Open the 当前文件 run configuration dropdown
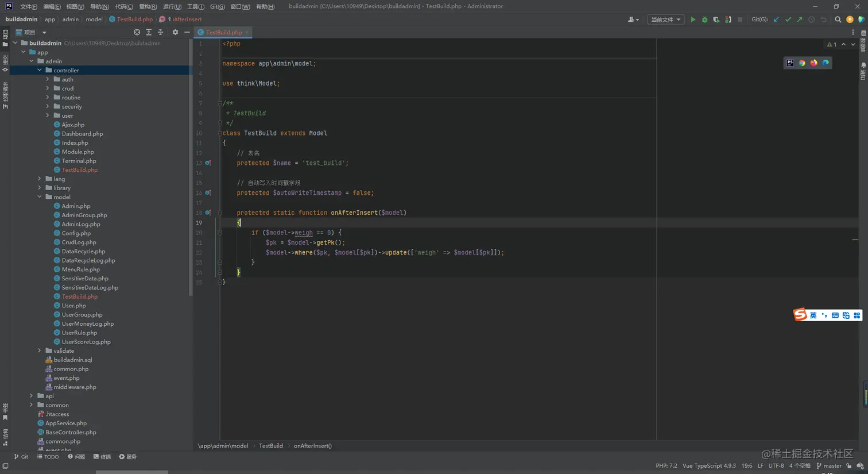The width and height of the screenshot is (868, 474). click(665, 20)
